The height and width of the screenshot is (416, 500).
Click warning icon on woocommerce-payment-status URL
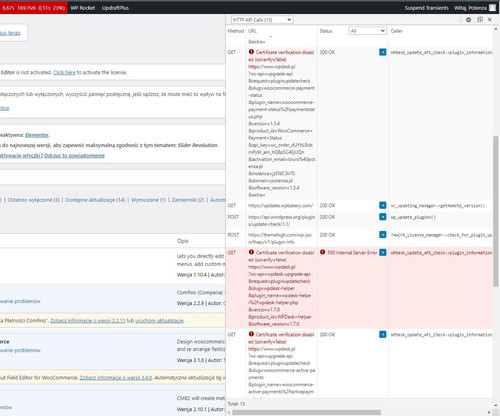[251, 52]
